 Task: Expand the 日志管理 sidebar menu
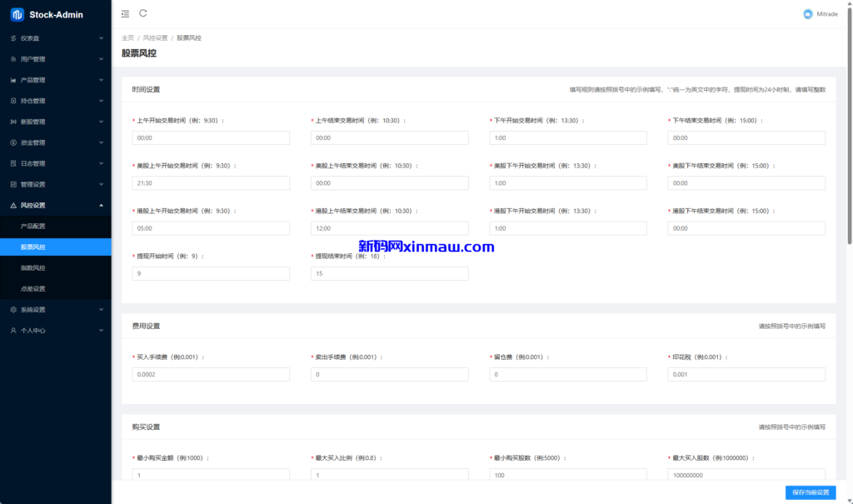point(55,163)
